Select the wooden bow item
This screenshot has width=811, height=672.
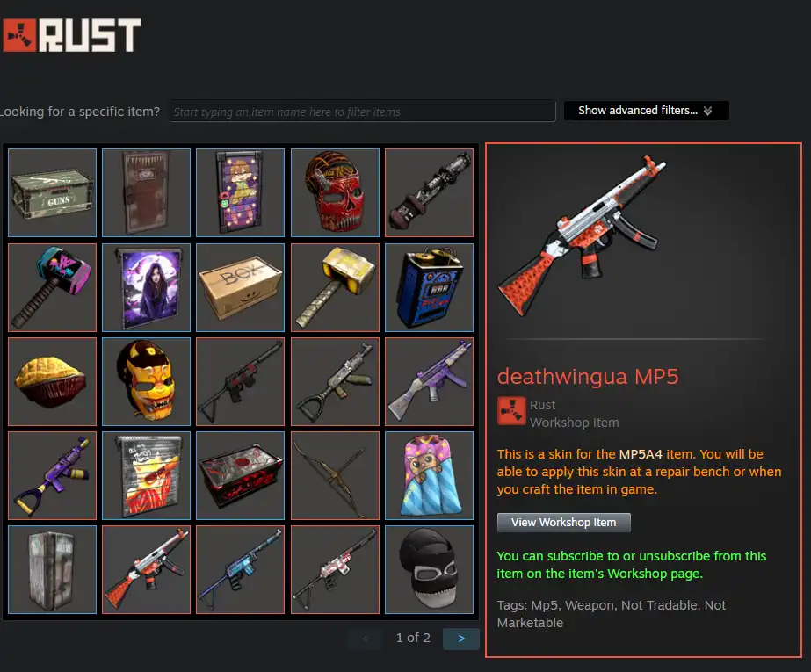[x=335, y=475]
